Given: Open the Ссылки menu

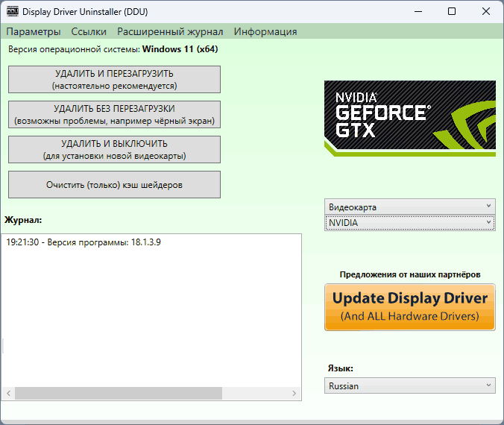Looking at the screenshot, I should 89,31.
